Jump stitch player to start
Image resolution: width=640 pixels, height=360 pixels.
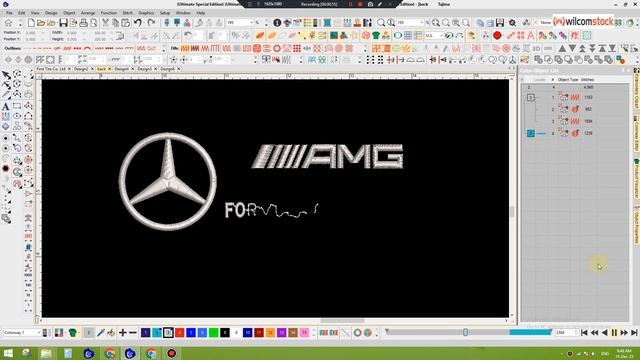coord(584,333)
